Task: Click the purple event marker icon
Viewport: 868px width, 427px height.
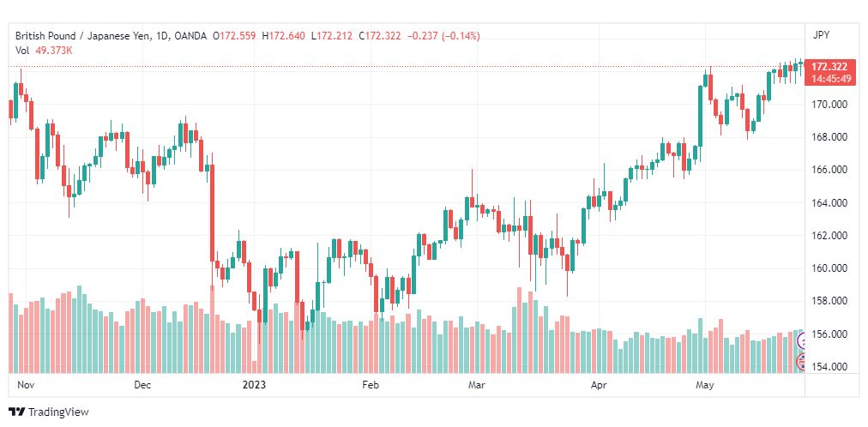Action: (801, 342)
